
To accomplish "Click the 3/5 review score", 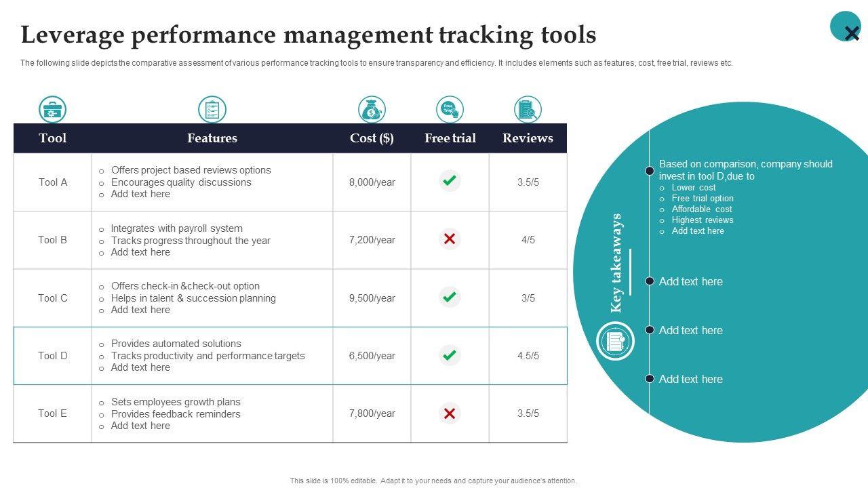I will (x=528, y=298).
